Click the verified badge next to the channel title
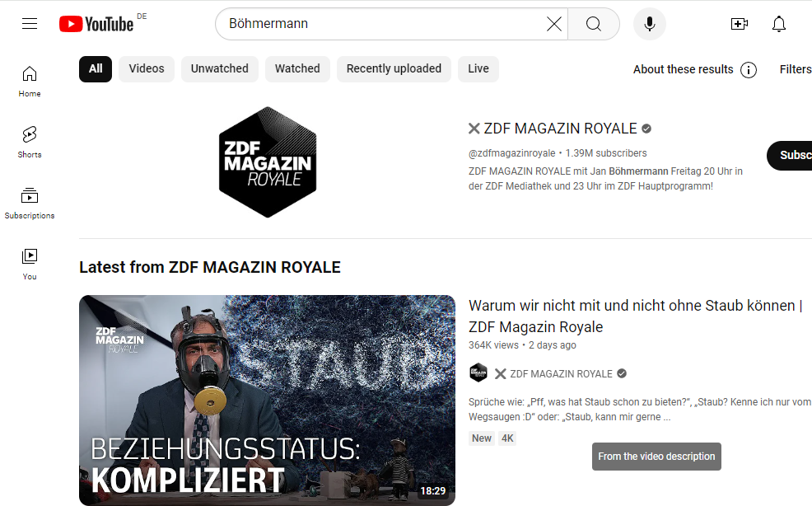Image resolution: width=812 pixels, height=506 pixels. click(646, 129)
